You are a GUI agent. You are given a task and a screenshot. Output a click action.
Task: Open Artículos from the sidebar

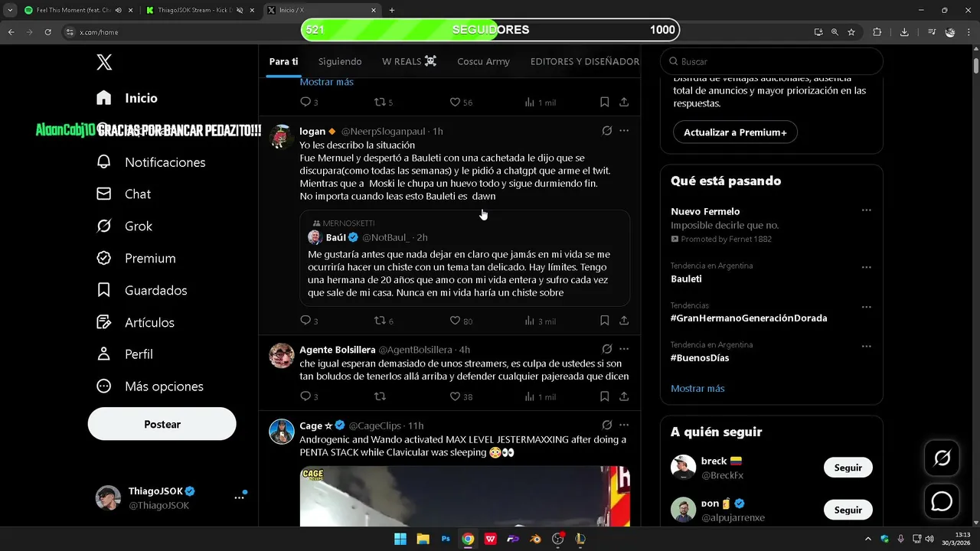click(x=136, y=322)
